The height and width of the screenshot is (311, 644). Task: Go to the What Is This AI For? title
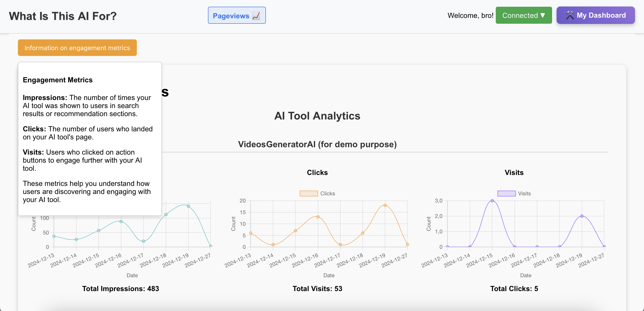[63, 16]
